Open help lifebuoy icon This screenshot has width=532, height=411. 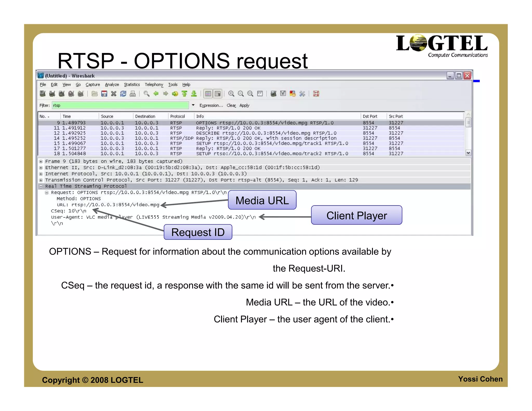(316, 94)
